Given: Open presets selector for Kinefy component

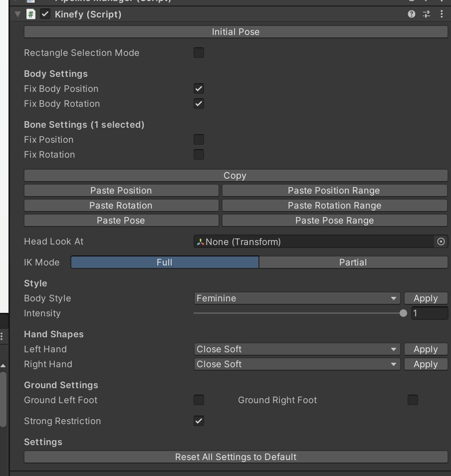Looking at the screenshot, I should (427, 14).
